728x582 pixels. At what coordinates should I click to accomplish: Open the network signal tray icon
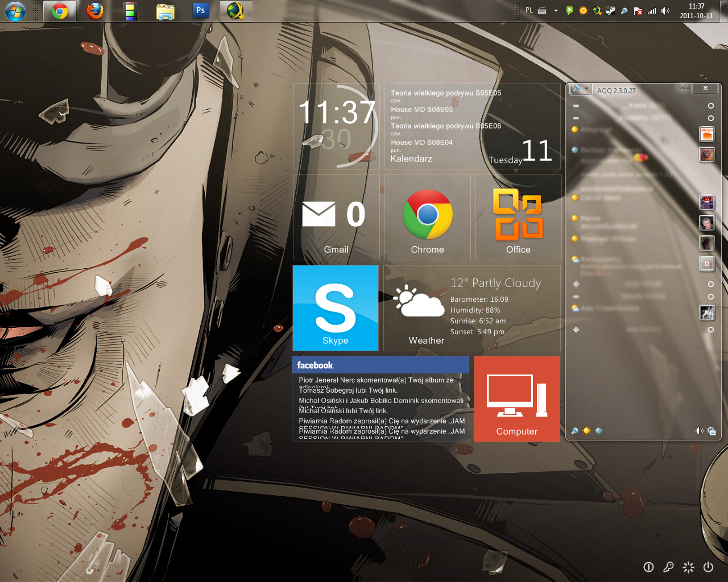tap(652, 11)
